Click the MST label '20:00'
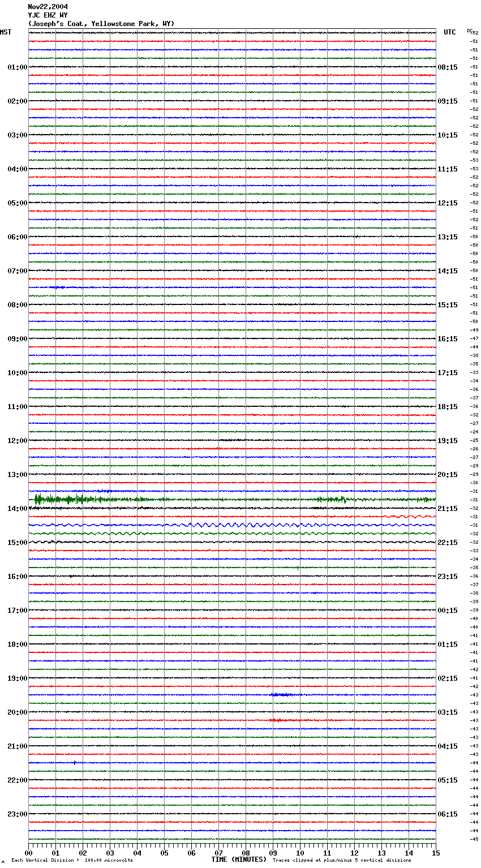The width and height of the screenshot is (481, 868). click(x=18, y=712)
